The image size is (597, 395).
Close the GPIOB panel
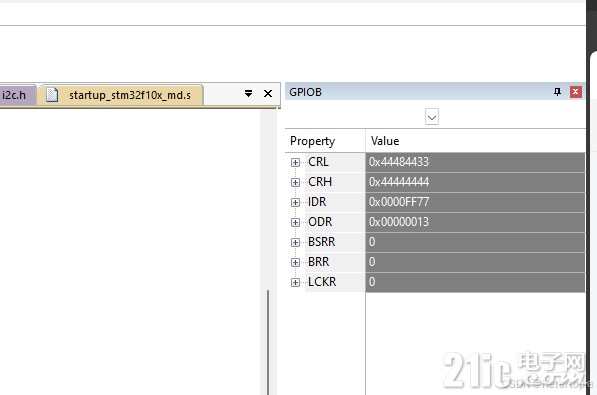[x=576, y=92]
